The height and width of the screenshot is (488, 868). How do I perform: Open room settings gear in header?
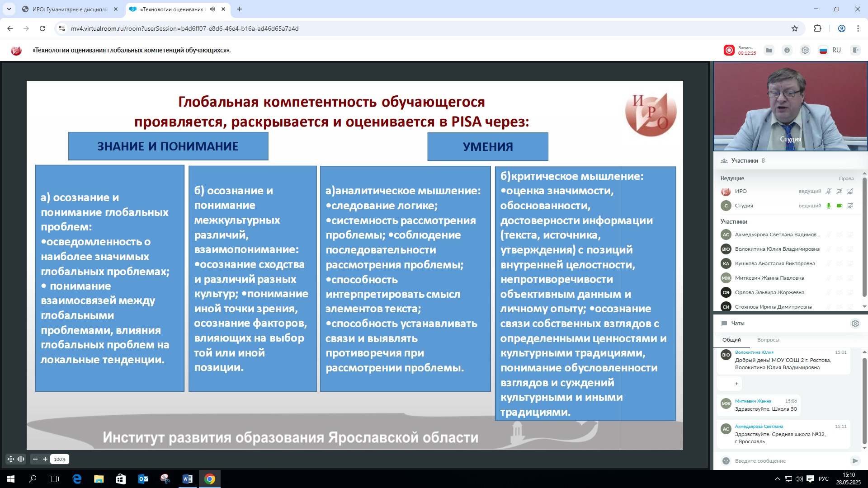805,50
